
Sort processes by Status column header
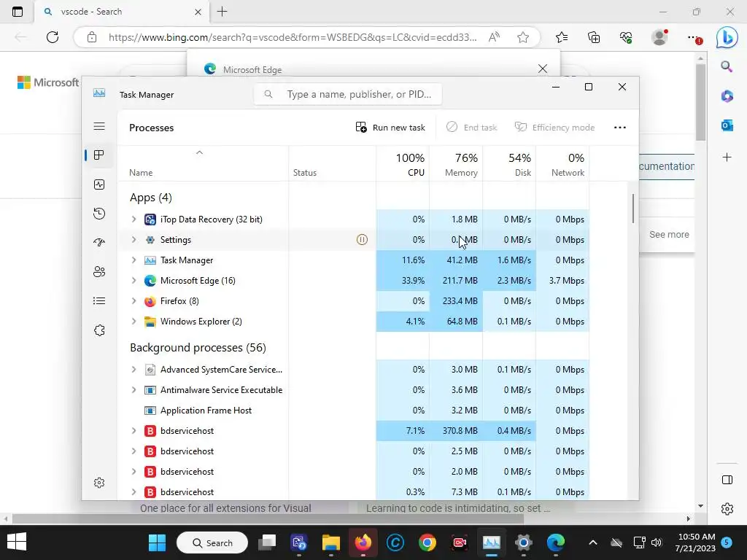(x=332, y=164)
